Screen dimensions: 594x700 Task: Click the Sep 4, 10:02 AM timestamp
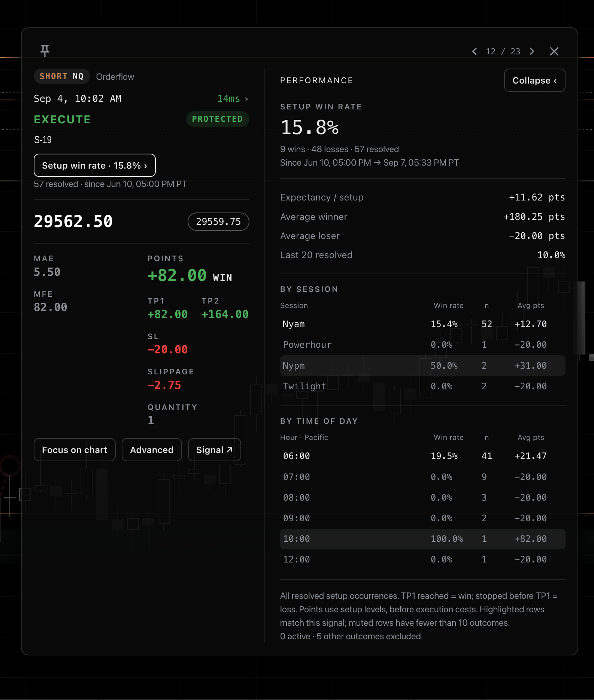click(78, 99)
